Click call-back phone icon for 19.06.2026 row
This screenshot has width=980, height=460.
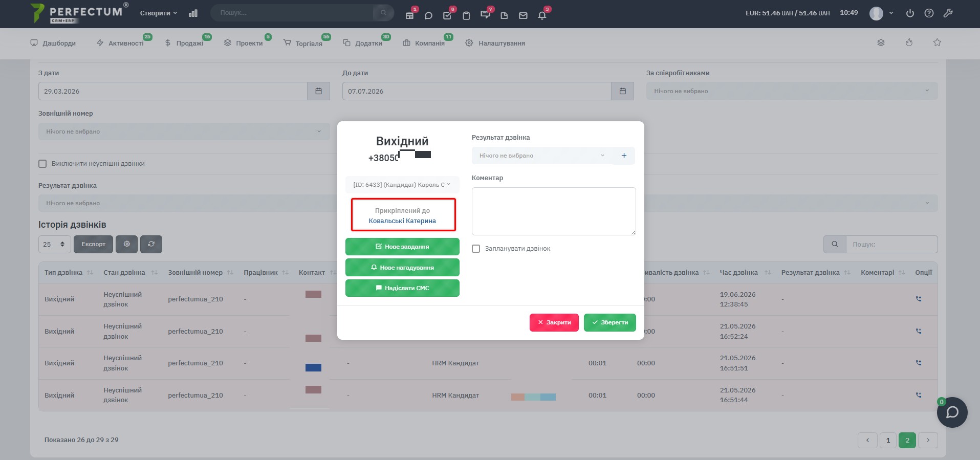[x=919, y=299]
